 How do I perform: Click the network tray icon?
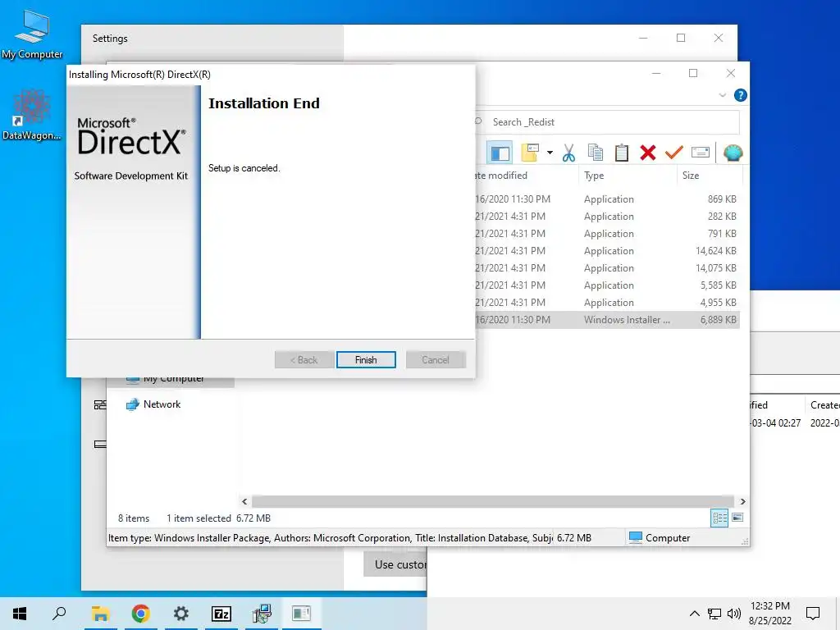[714, 614]
